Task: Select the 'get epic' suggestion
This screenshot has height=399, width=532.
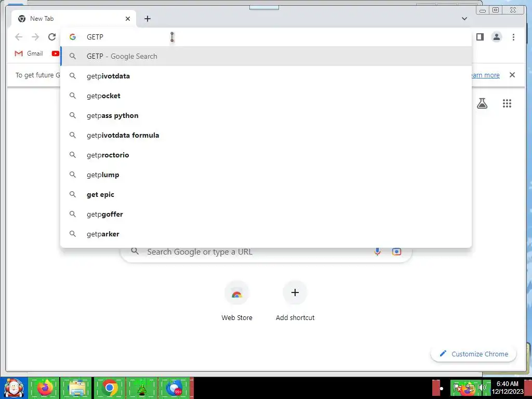Action: [266, 194]
